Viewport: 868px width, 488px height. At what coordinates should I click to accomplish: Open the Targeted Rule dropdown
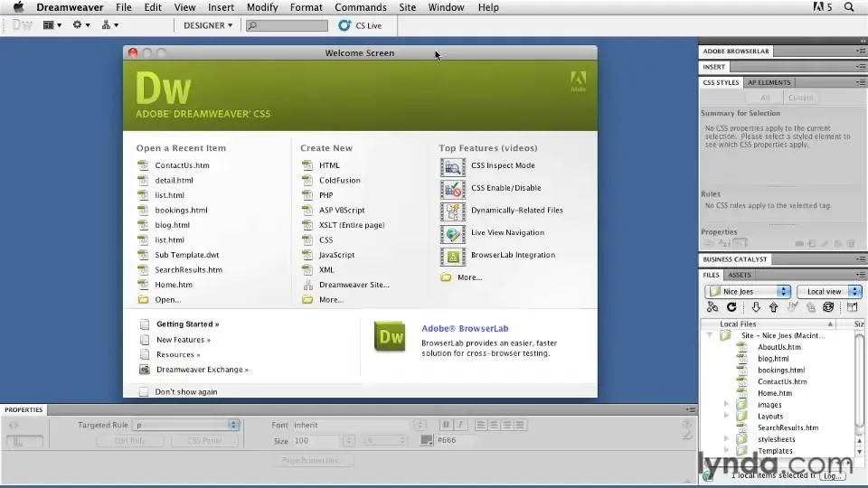(x=185, y=425)
